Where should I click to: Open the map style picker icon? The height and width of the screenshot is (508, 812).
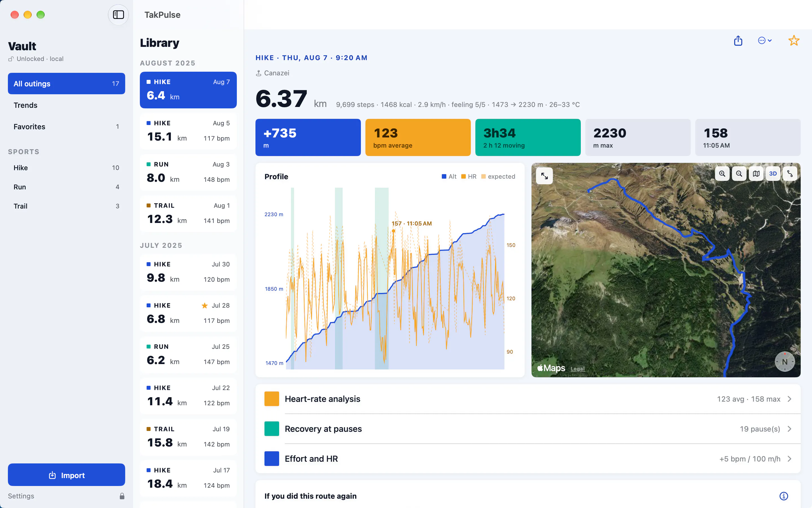click(x=756, y=174)
